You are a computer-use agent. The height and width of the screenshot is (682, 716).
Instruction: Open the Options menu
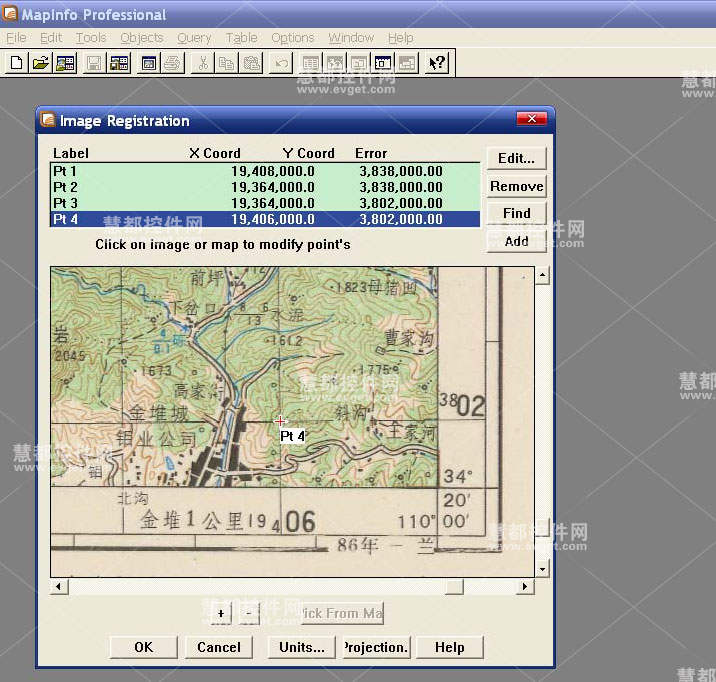click(x=293, y=38)
